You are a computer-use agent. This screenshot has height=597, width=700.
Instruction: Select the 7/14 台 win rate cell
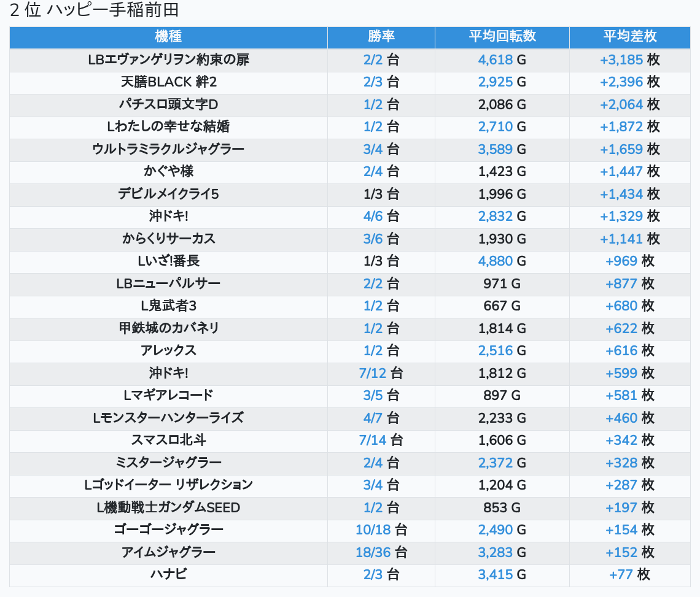tap(381, 441)
